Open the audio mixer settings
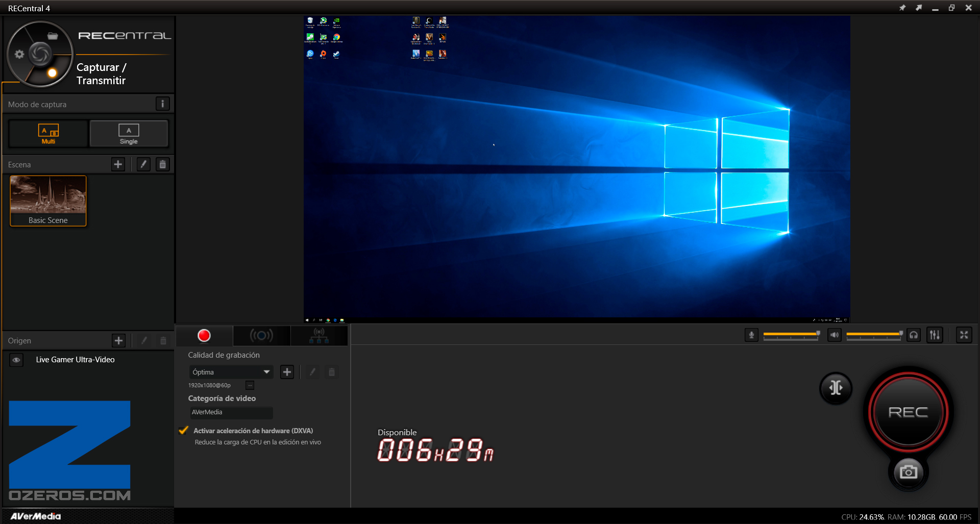The image size is (980, 524). pyautogui.click(x=935, y=335)
